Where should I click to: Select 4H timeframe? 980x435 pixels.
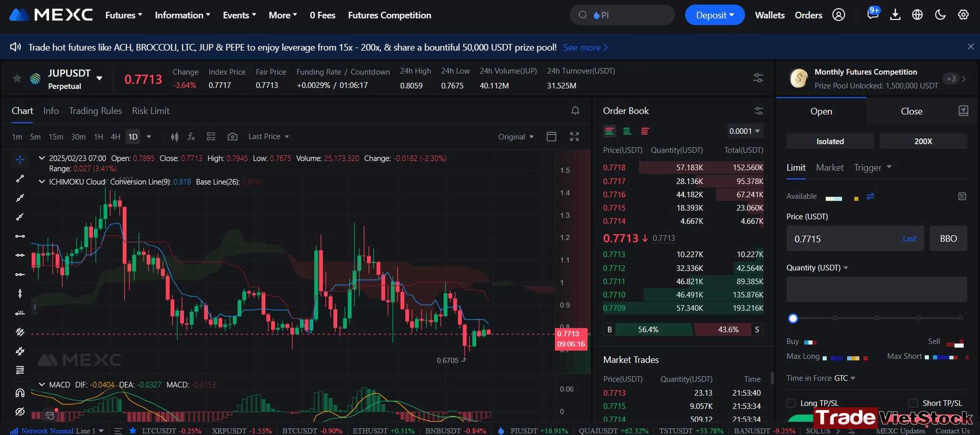pyautogui.click(x=115, y=137)
